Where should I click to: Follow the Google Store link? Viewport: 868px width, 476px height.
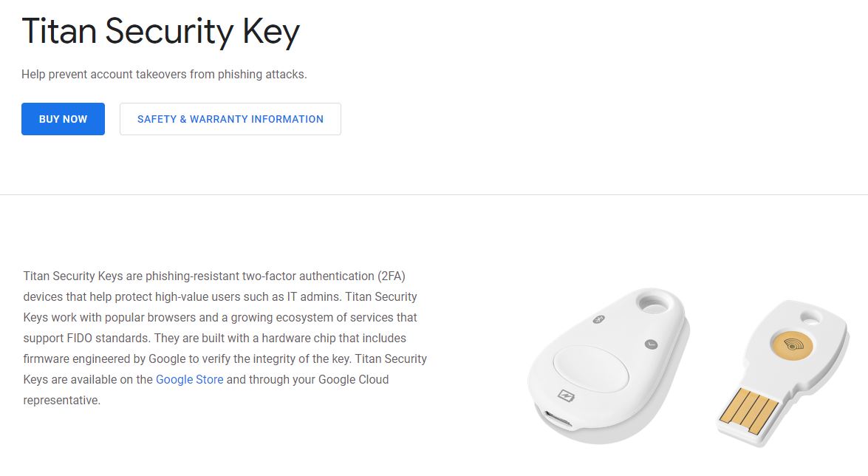tap(189, 380)
